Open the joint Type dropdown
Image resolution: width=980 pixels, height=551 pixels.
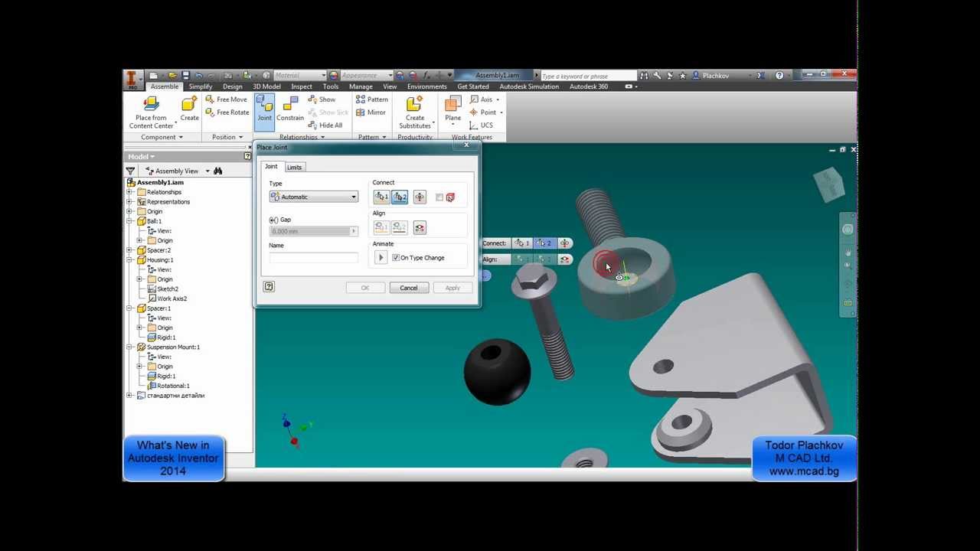click(x=314, y=197)
